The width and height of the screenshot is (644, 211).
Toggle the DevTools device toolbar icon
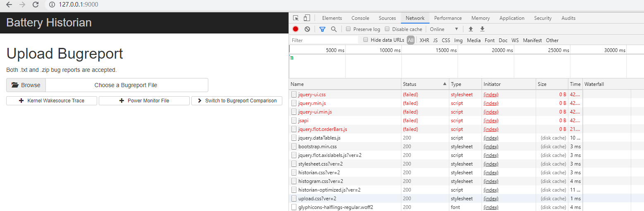[307, 18]
